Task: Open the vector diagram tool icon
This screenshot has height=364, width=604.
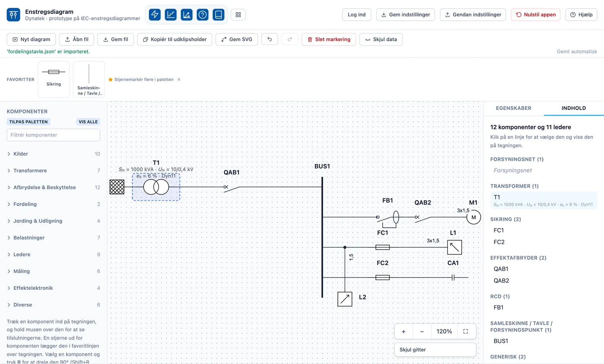Action: click(x=187, y=15)
